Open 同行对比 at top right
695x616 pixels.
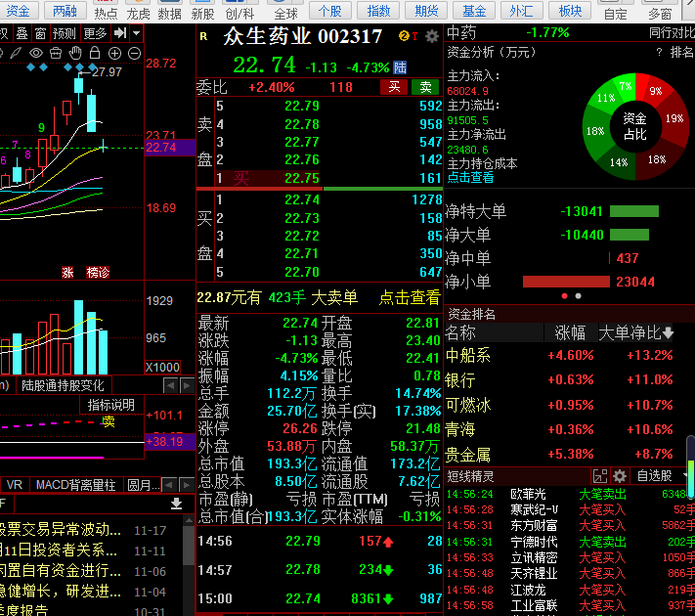[x=672, y=33]
